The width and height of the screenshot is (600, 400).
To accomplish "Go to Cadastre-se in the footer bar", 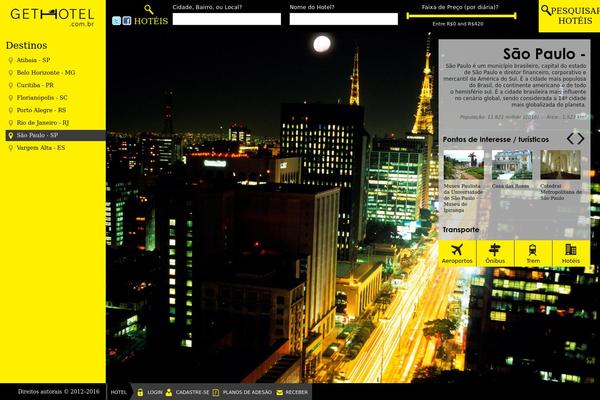I will [187, 392].
